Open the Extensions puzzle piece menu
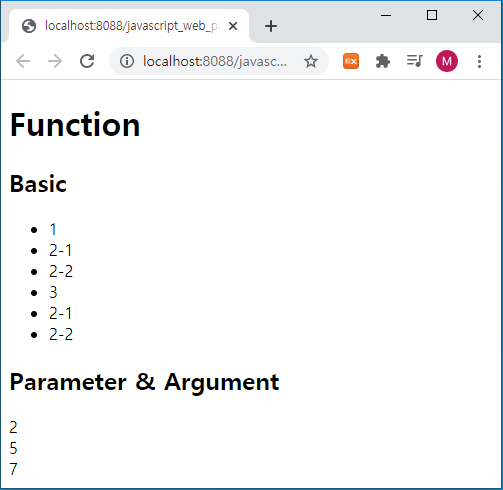This screenshot has height=490, width=503. pos(383,61)
